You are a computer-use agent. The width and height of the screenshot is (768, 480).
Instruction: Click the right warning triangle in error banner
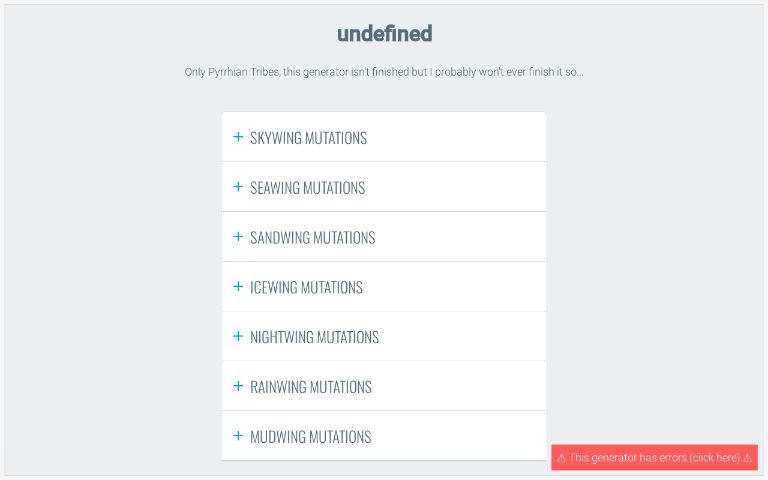click(747, 458)
